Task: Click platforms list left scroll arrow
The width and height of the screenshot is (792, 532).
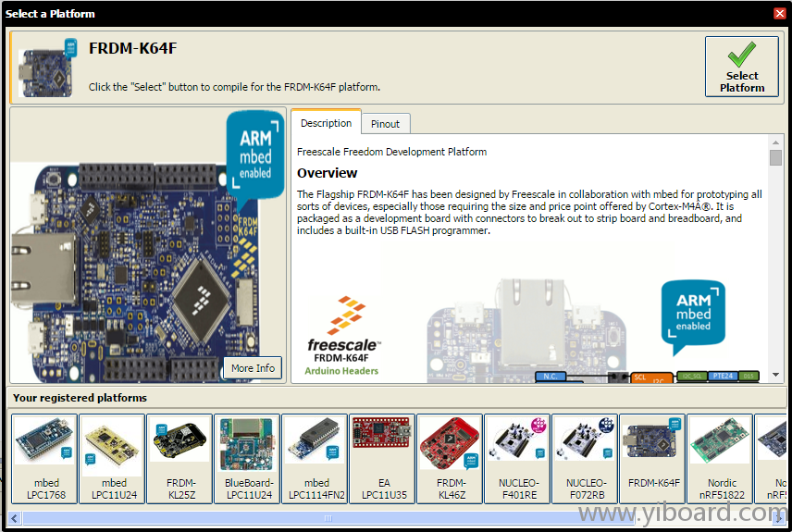Action: point(15,518)
